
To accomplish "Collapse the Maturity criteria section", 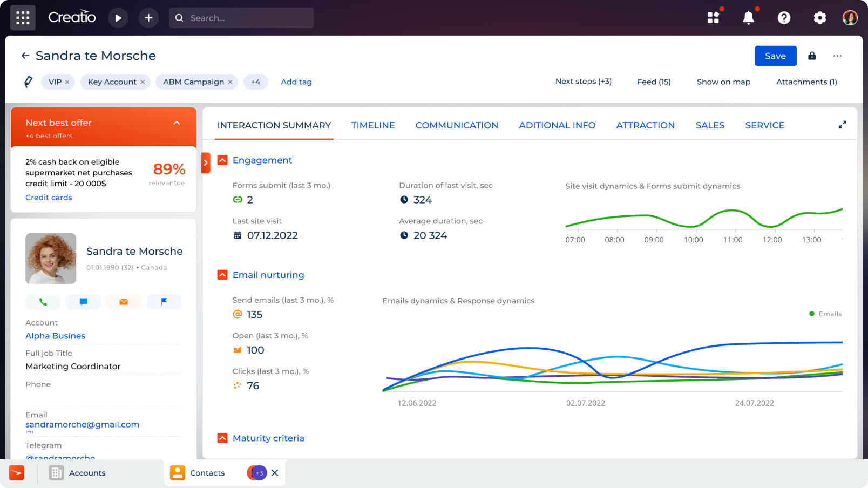I will coord(222,438).
